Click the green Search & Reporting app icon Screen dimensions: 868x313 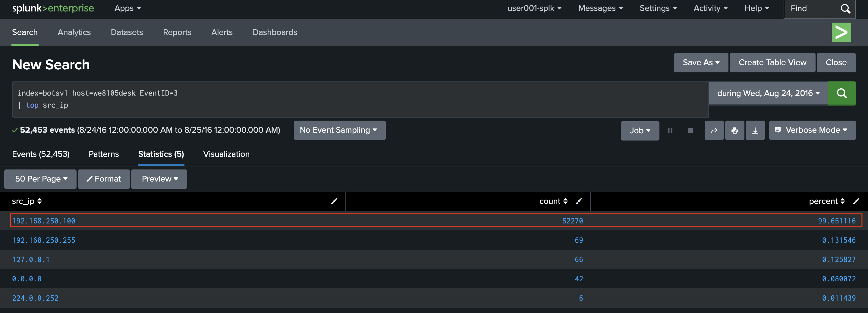point(841,32)
